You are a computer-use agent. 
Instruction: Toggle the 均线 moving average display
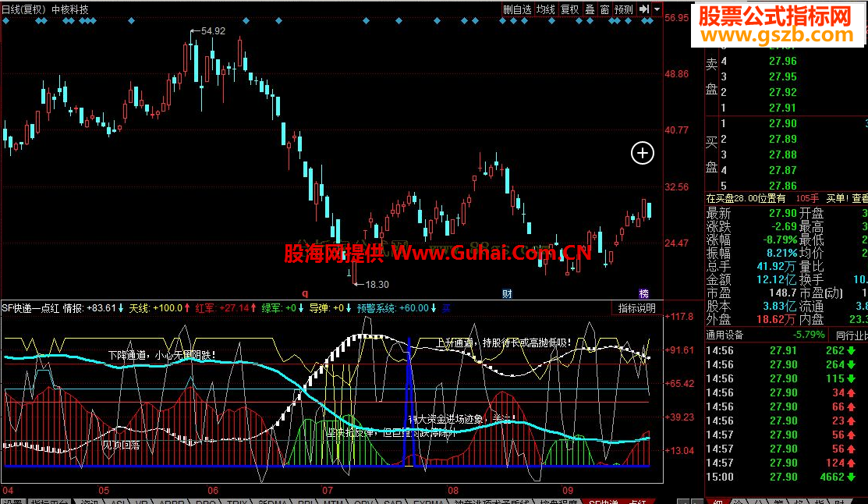(546, 9)
